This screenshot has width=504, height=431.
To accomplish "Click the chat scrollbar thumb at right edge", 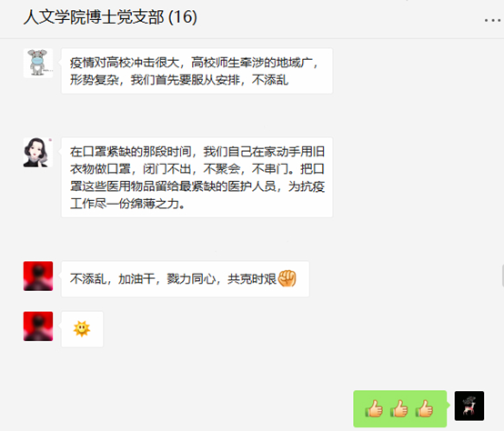I will coord(503,276).
